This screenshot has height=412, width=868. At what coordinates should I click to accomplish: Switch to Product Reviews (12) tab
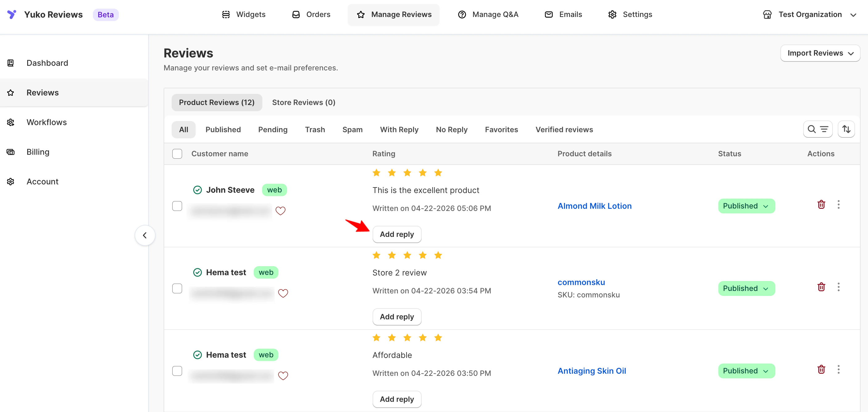[217, 103]
